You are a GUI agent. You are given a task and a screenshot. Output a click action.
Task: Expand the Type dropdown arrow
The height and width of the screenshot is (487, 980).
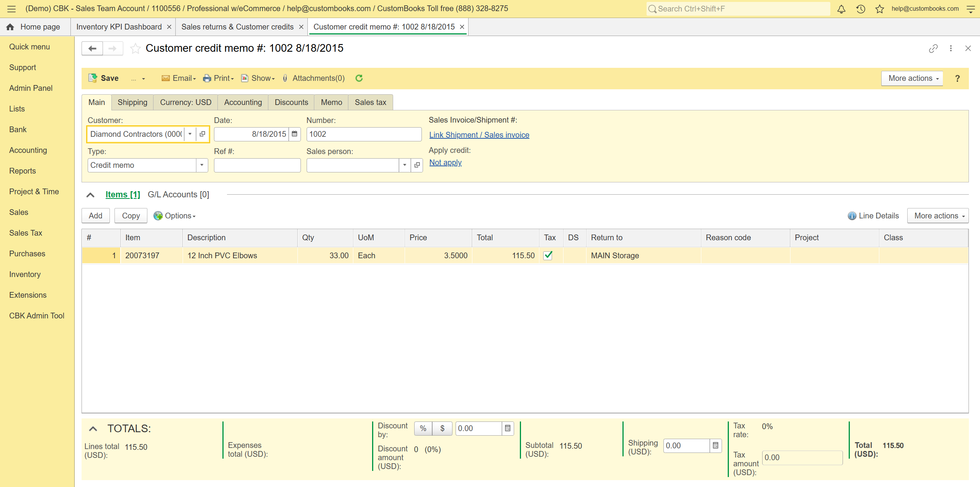click(x=202, y=165)
